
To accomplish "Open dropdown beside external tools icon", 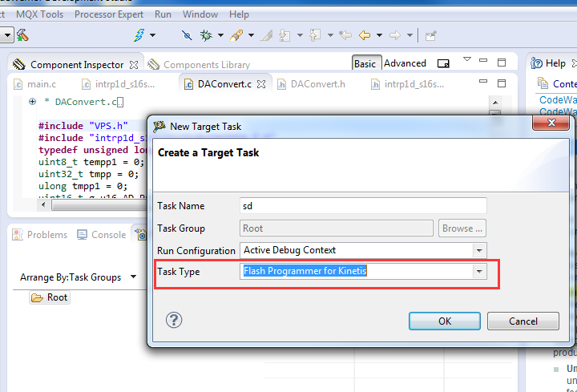I will [x=251, y=35].
